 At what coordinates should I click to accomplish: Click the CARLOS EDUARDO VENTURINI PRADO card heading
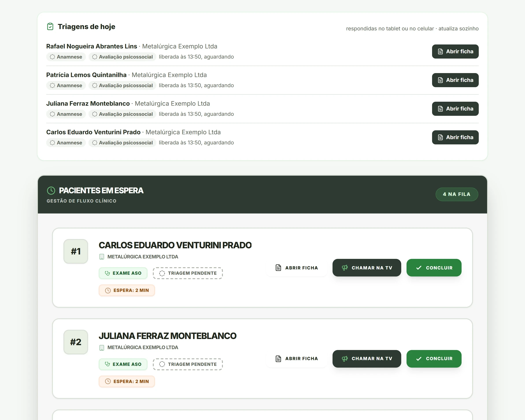(x=175, y=245)
